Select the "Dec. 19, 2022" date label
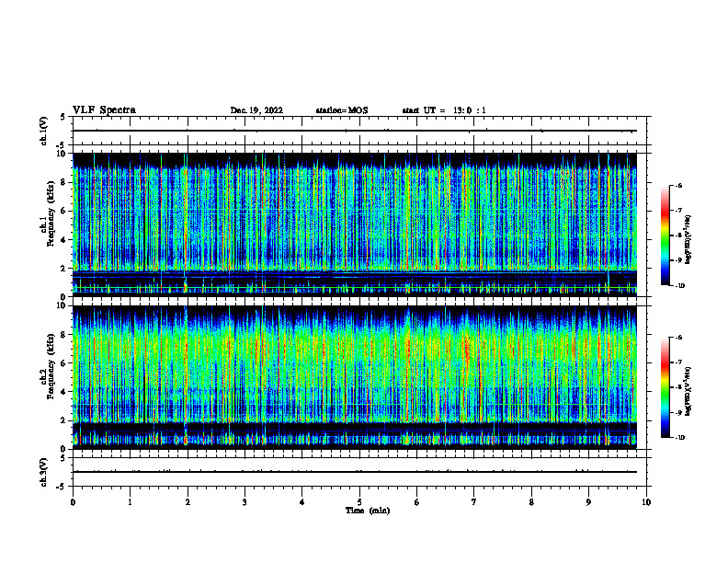 256,110
